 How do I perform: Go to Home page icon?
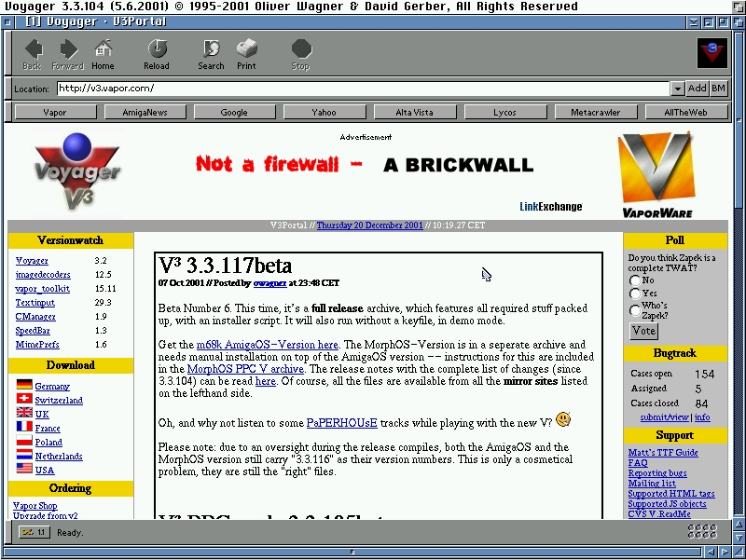(103, 50)
